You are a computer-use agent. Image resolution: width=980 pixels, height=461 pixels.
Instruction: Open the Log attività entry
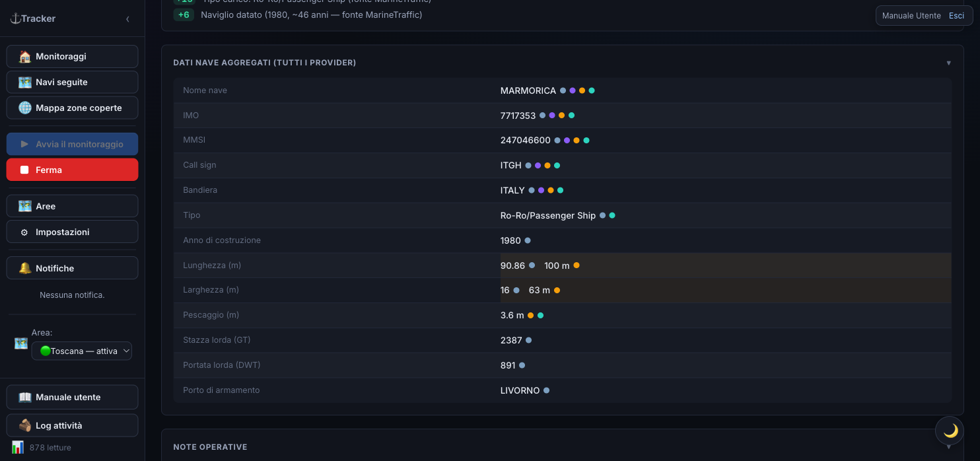[73, 426]
